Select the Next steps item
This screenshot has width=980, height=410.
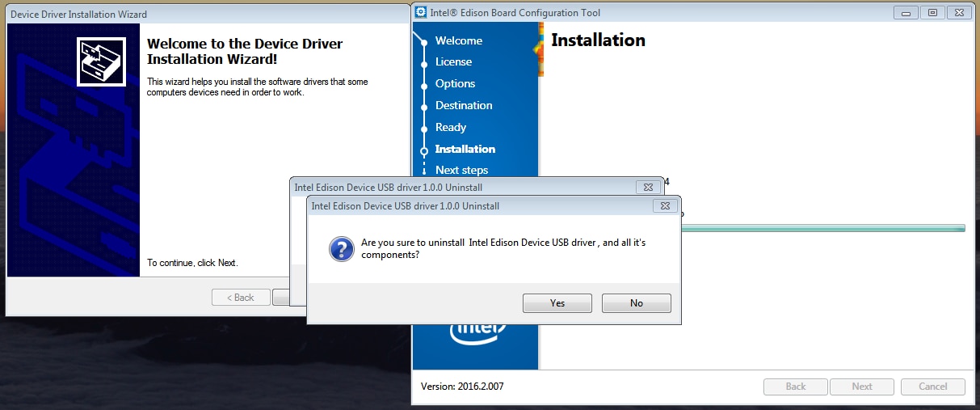point(461,170)
